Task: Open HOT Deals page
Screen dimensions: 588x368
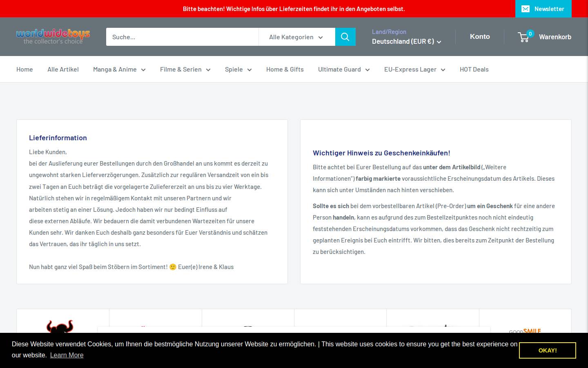Action: (x=474, y=70)
